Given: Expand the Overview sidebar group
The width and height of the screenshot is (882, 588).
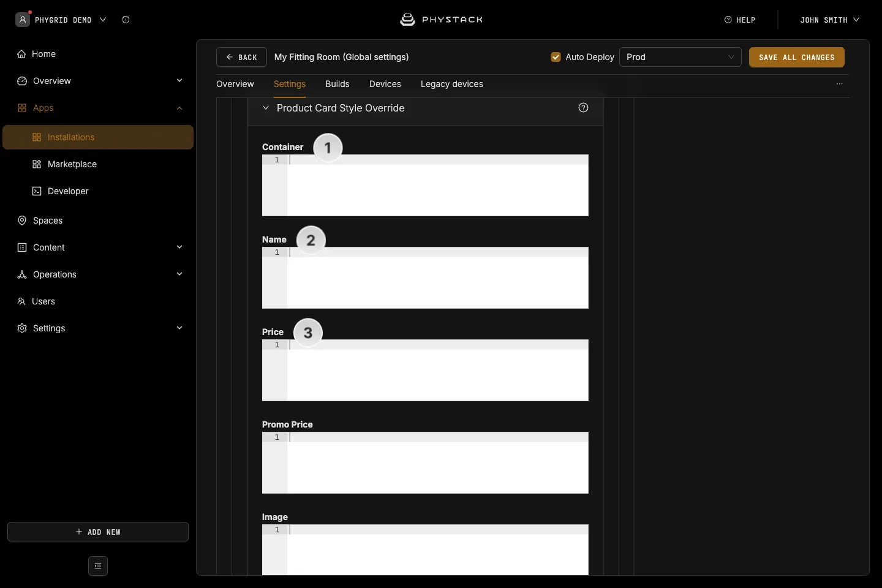Looking at the screenshot, I should click(179, 81).
